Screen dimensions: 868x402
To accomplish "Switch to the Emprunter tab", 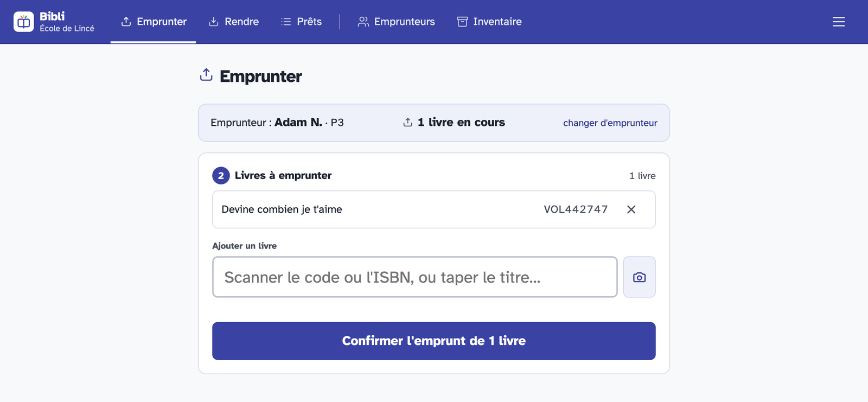I will [154, 22].
